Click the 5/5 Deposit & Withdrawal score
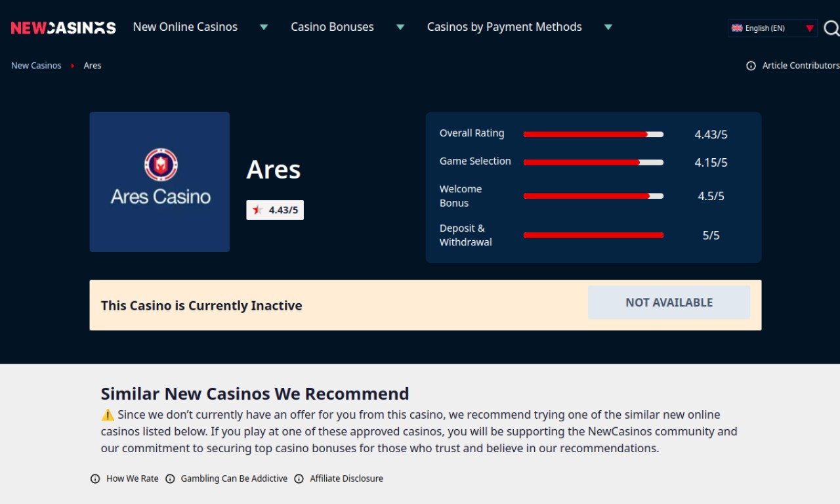Image resolution: width=840 pixels, height=504 pixels. click(x=711, y=236)
